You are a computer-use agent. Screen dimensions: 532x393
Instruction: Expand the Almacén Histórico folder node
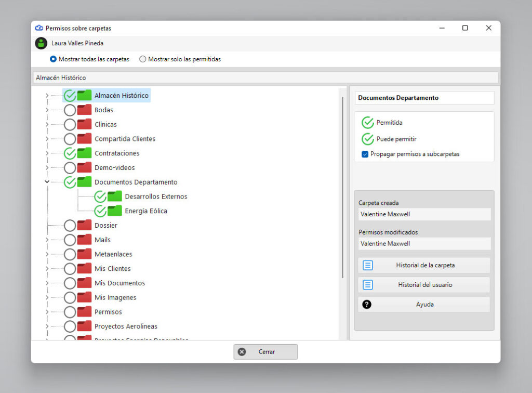pos(47,95)
